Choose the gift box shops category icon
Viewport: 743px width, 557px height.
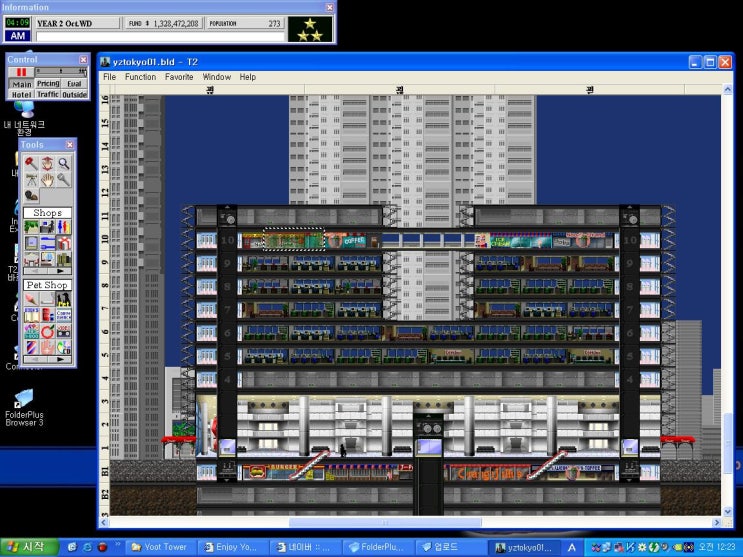tap(63, 243)
